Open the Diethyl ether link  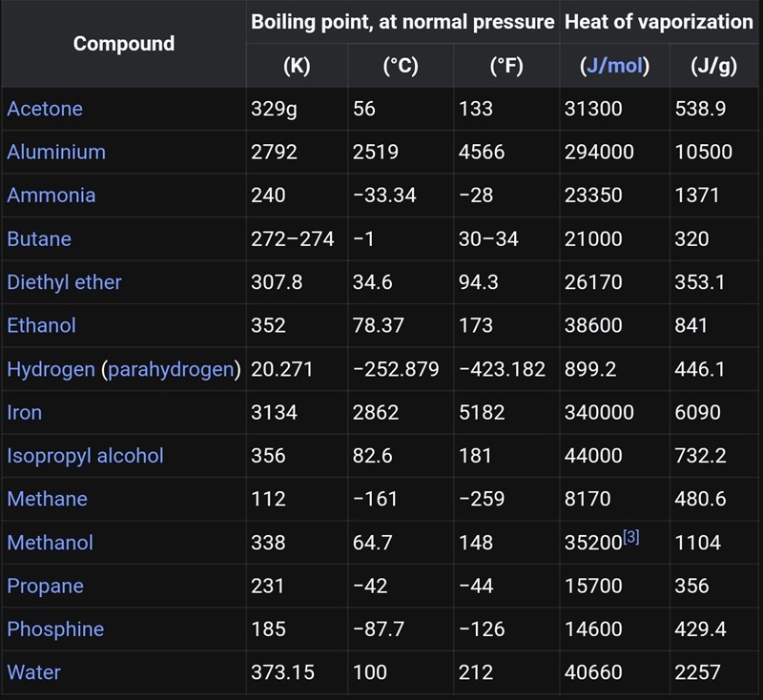point(64,282)
